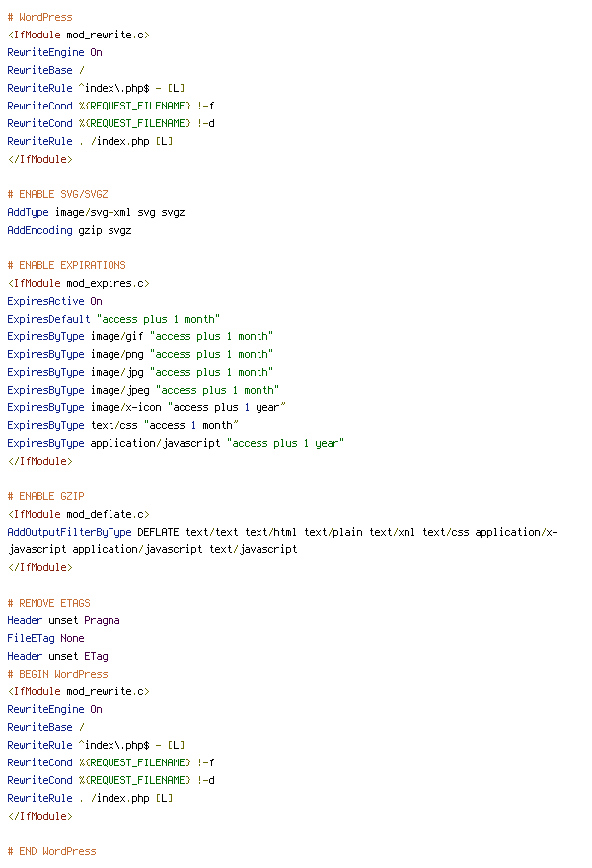Click the 'ExpiresActive On' directive
The height and width of the screenshot is (868, 592).
[x=55, y=301]
